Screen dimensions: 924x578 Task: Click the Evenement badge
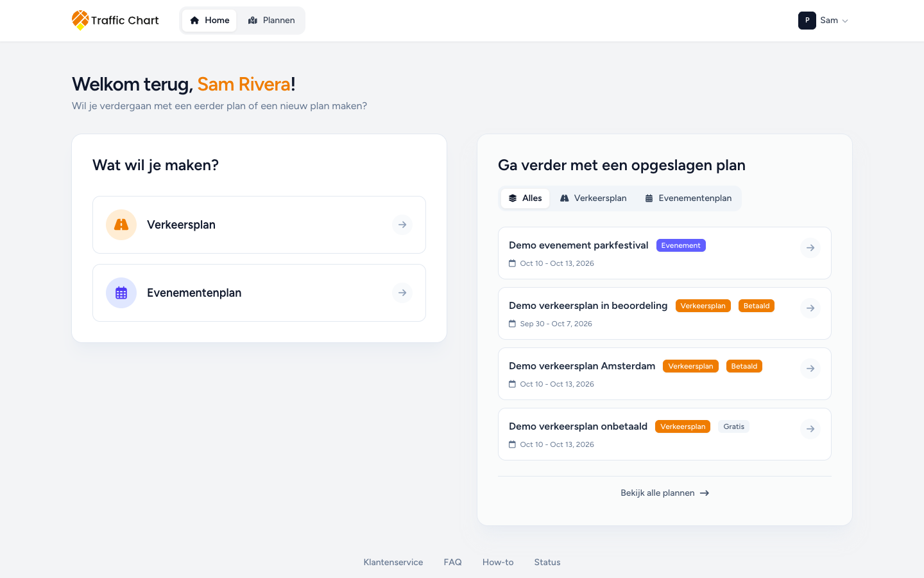click(681, 245)
